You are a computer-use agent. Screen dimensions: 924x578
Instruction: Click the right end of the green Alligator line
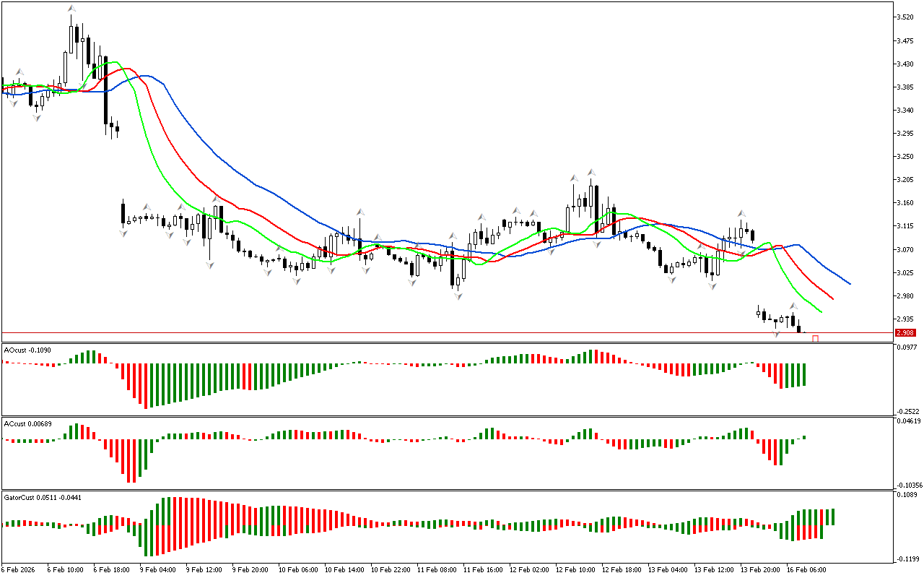click(821, 311)
